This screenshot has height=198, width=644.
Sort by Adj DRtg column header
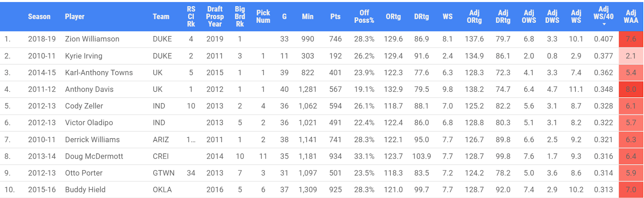pyautogui.click(x=503, y=16)
